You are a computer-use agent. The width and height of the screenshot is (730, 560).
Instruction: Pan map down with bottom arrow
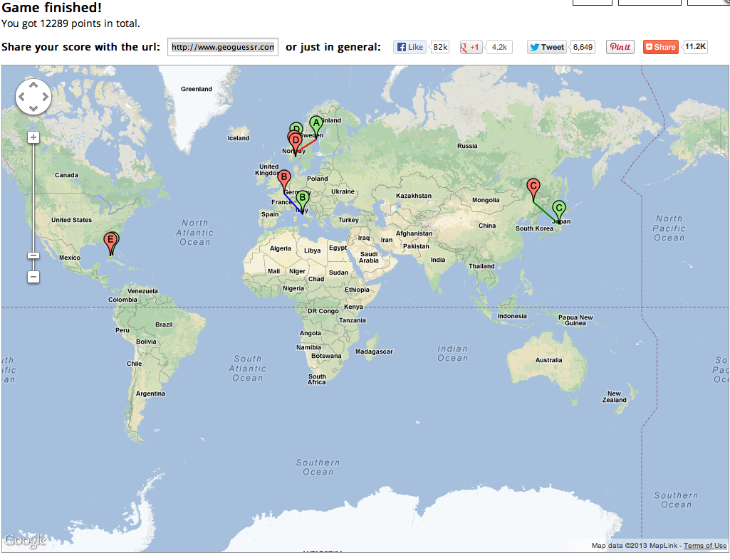pyautogui.click(x=33, y=108)
